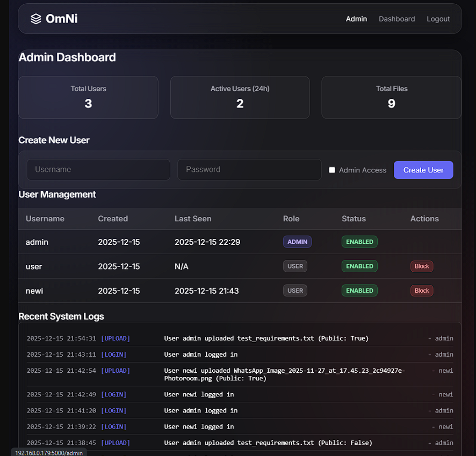476x456 pixels.
Task: Go to the Dashboard nav link
Action: pyautogui.click(x=396, y=19)
